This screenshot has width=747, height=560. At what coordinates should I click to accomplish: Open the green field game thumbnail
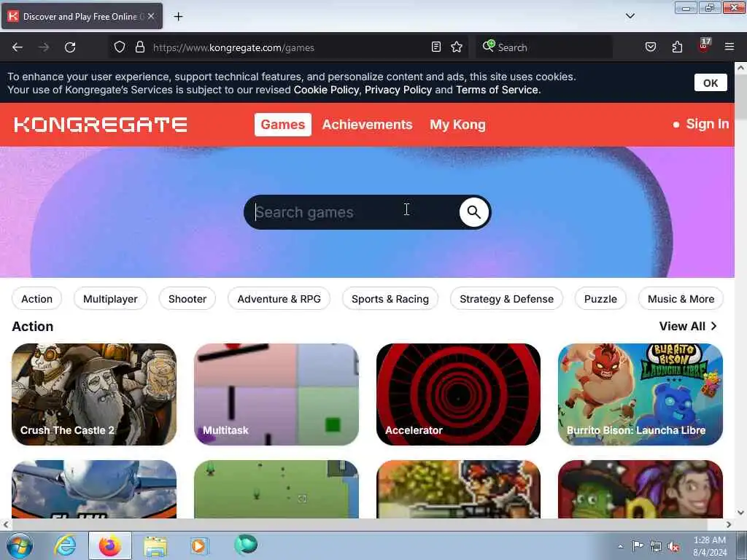pos(276,489)
